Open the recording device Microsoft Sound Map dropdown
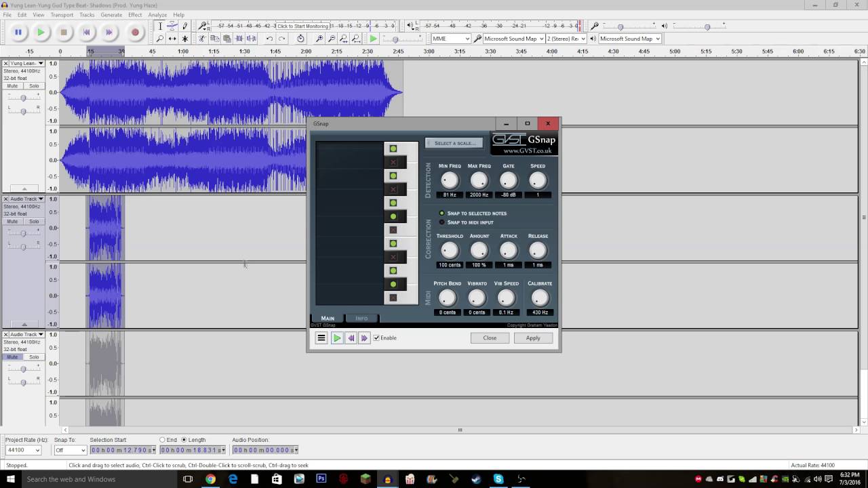The image size is (868, 488). [513, 39]
